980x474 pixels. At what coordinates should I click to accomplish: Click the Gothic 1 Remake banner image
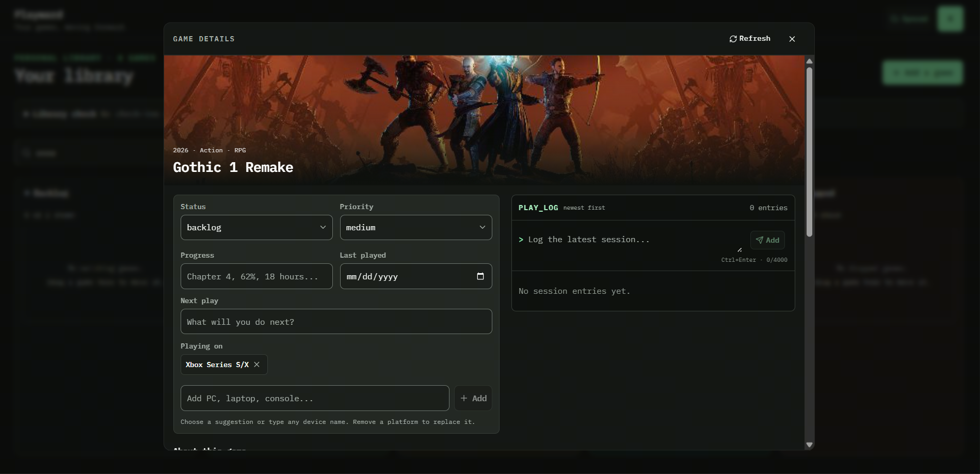484,120
